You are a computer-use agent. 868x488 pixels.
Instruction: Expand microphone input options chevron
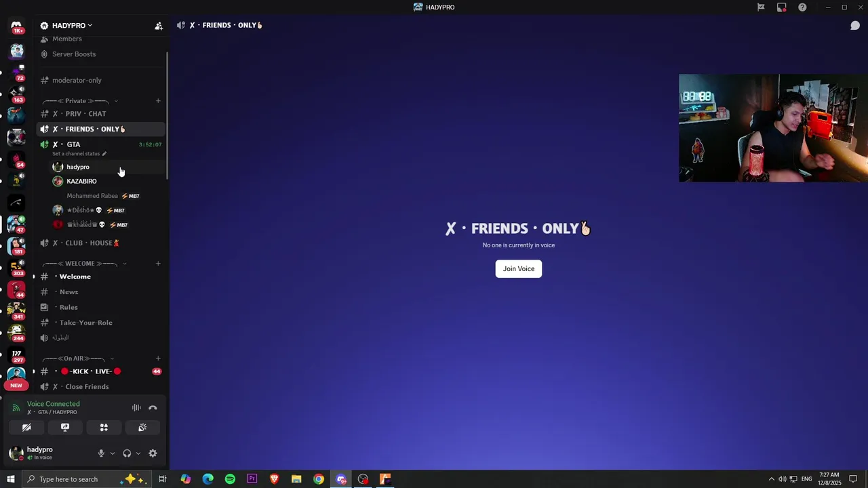click(113, 453)
